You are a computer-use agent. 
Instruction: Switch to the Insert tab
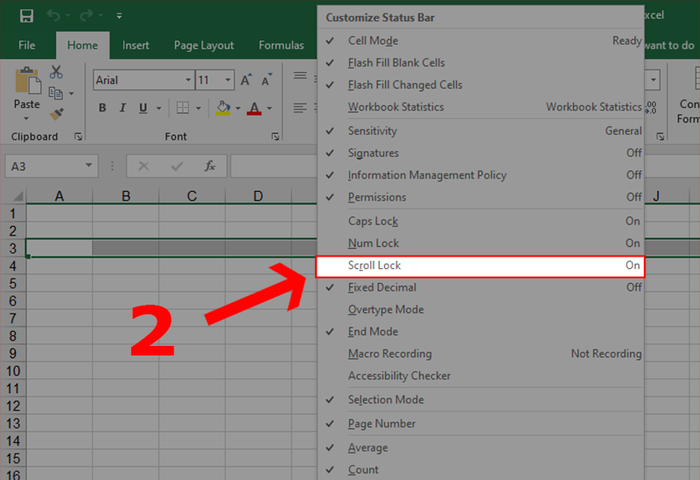(x=135, y=45)
